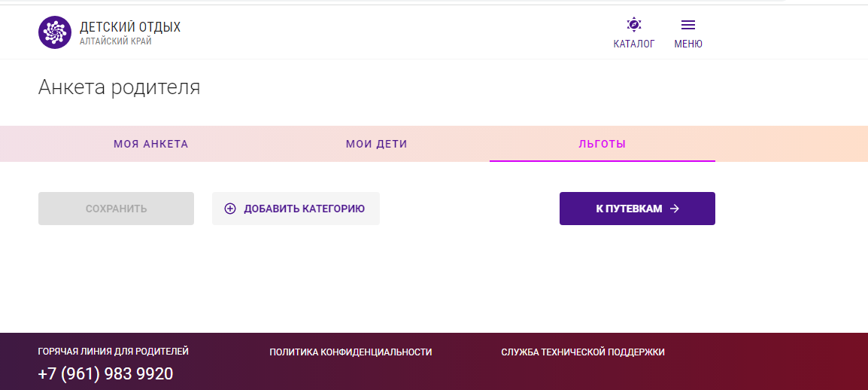Select the КАТАЛОГ label
Image resolution: width=868 pixels, height=390 pixels.
click(634, 44)
